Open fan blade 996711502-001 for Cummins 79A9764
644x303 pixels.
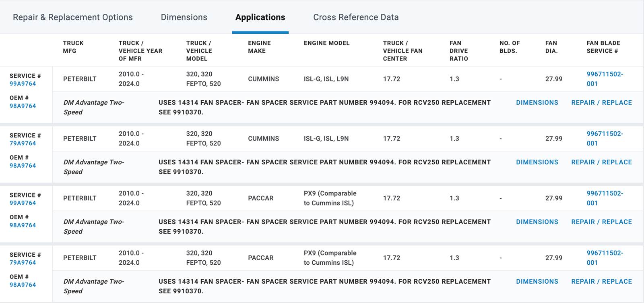[x=605, y=139]
